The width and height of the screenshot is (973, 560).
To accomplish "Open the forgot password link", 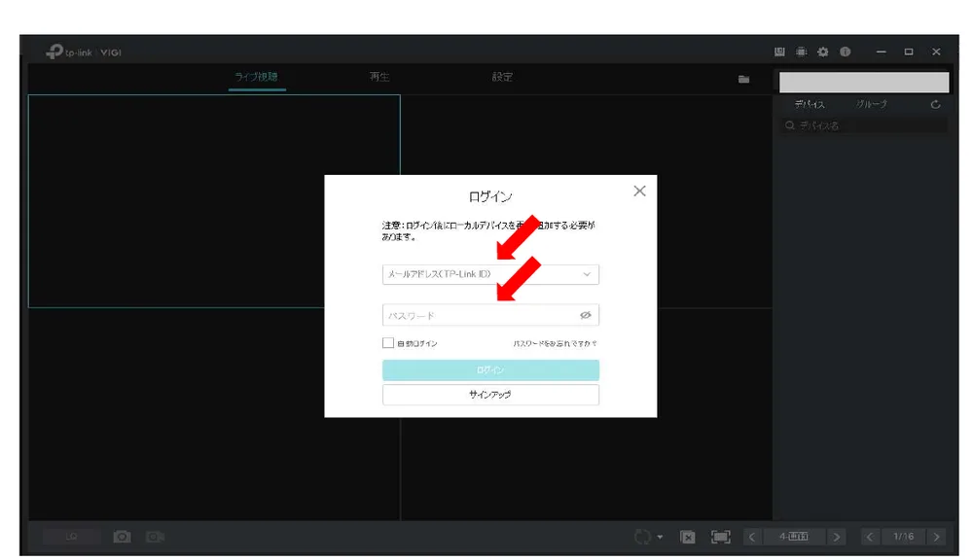I will coord(555,343).
